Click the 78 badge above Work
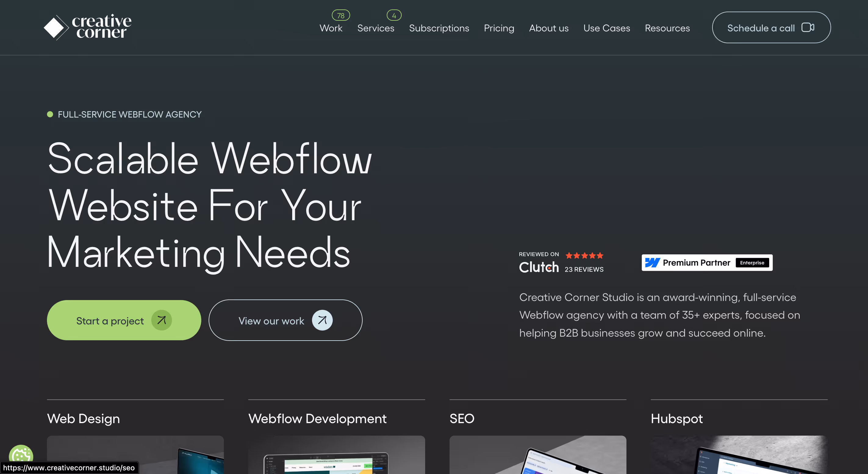 [341, 16]
